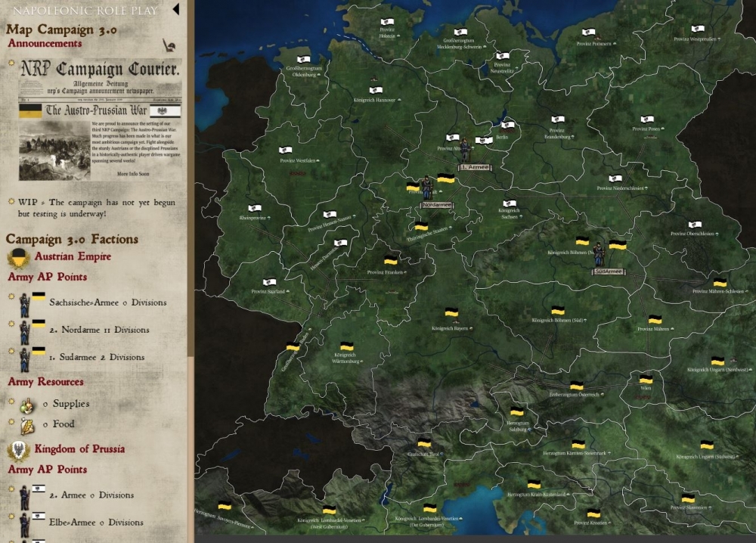Select the Elbe-Armee 0 Divisions entry
756x543 pixels.
(96, 523)
